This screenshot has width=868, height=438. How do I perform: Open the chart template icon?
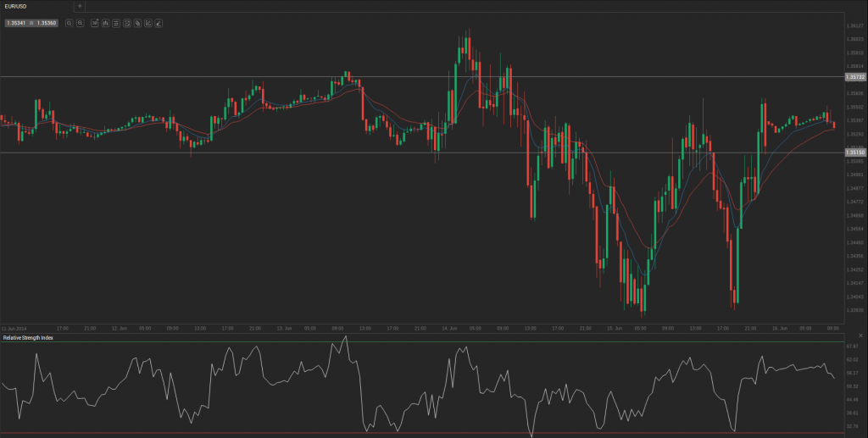pyautogui.click(x=127, y=23)
